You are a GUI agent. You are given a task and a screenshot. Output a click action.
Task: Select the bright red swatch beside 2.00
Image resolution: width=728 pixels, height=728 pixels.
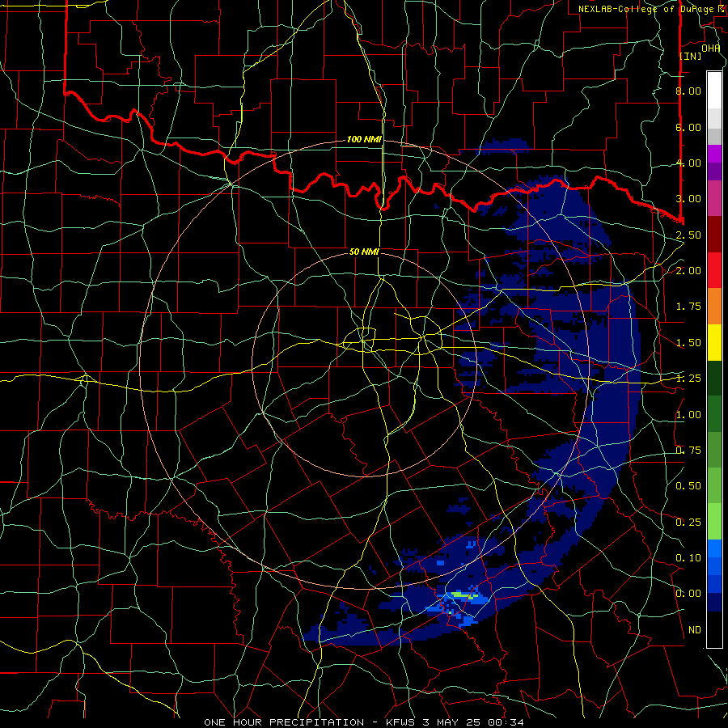click(x=714, y=270)
